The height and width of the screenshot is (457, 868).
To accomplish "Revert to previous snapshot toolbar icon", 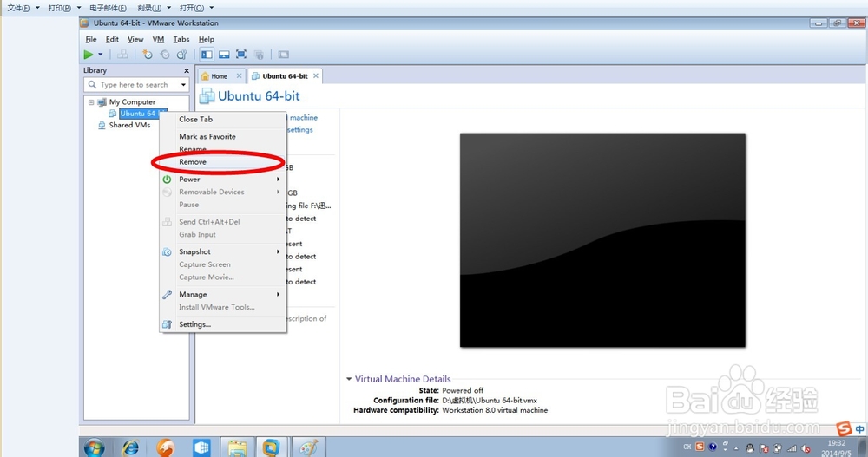I will point(164,55).
